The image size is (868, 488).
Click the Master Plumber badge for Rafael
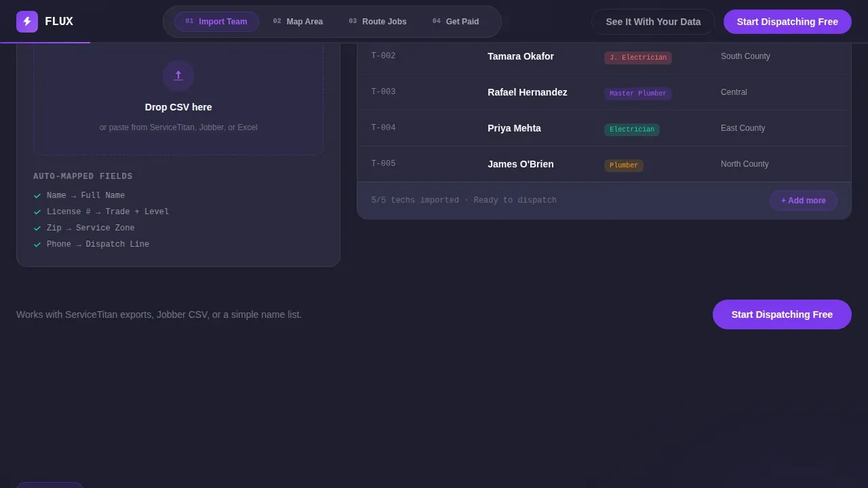pos(638,94)
